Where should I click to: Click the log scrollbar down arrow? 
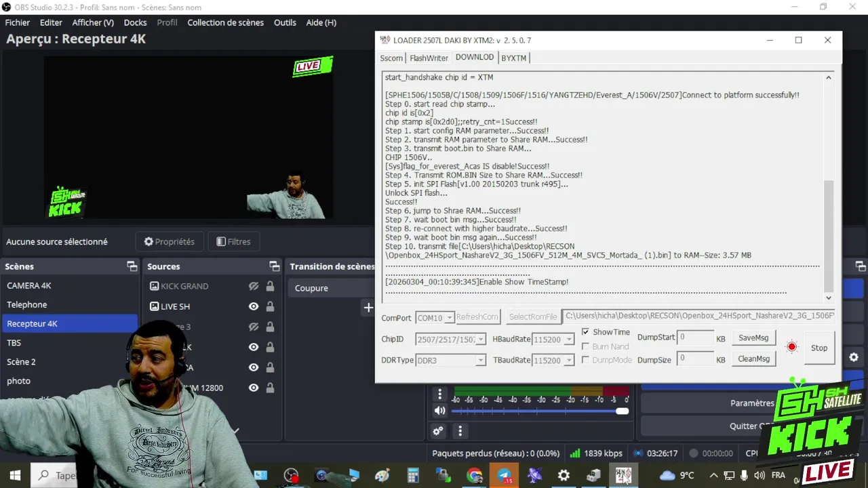click(x=828, y=298)
